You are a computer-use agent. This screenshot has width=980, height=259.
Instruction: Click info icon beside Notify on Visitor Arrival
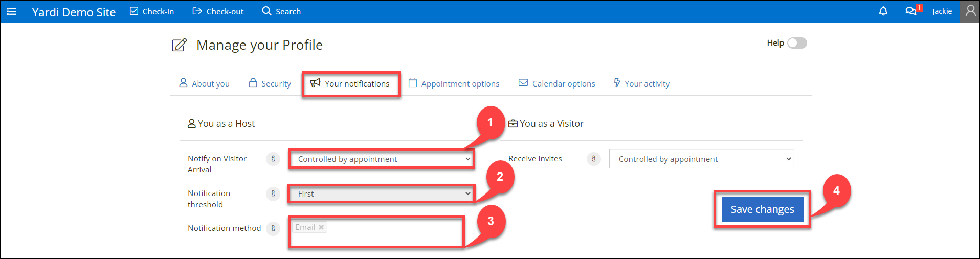click(273, 159)
